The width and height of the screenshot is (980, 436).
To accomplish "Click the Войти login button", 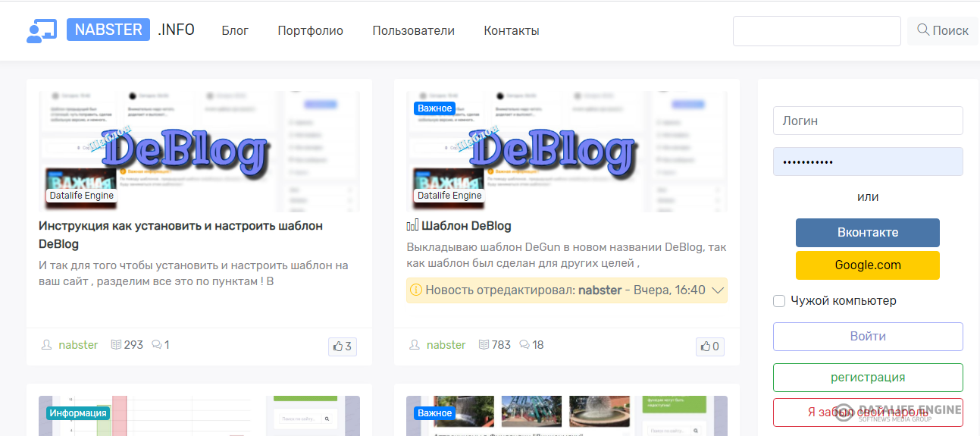I will pyautogui.click(x=868, y=337).
